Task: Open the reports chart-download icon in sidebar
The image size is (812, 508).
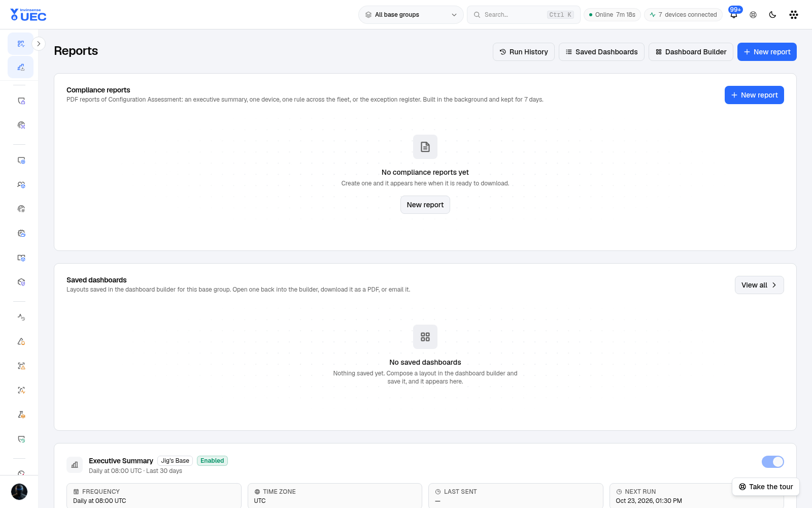Action: tap(21, 67)
